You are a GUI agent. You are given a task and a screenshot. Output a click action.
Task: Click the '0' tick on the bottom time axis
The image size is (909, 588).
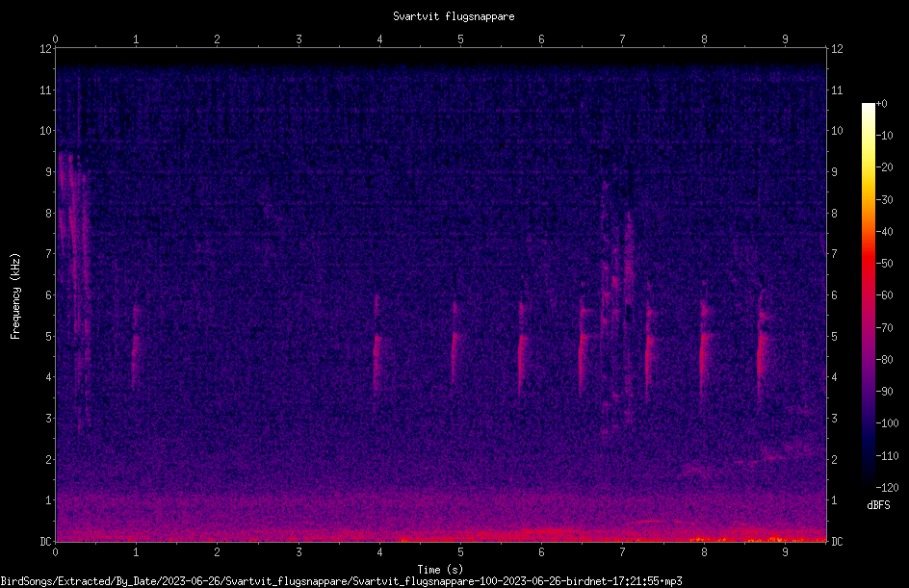tap(55, 552)
